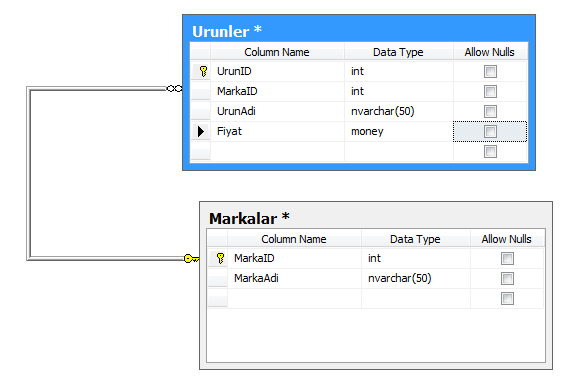Click the Data Type header in Markalar
Screen dimensions: 567x378
[x=415, y=239]
